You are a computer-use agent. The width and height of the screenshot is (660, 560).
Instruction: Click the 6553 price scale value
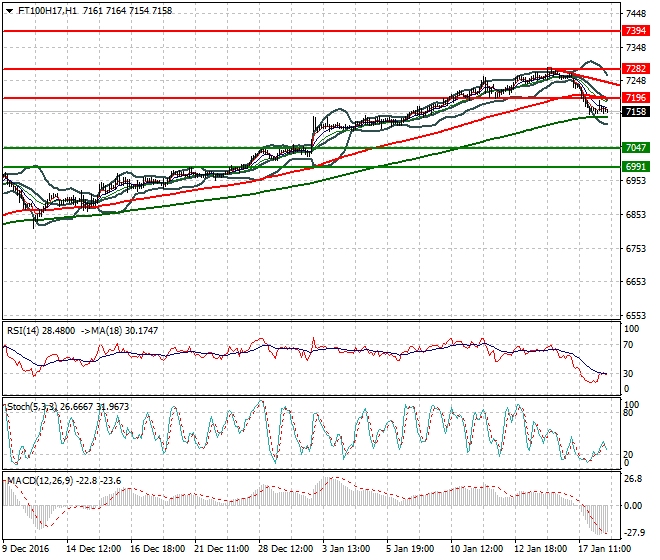636,315
